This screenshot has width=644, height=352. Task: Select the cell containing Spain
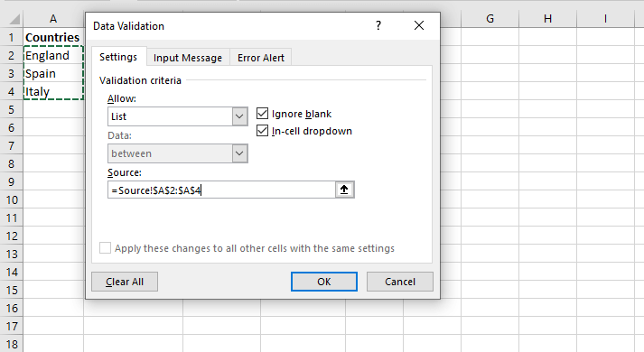(53, 73)
